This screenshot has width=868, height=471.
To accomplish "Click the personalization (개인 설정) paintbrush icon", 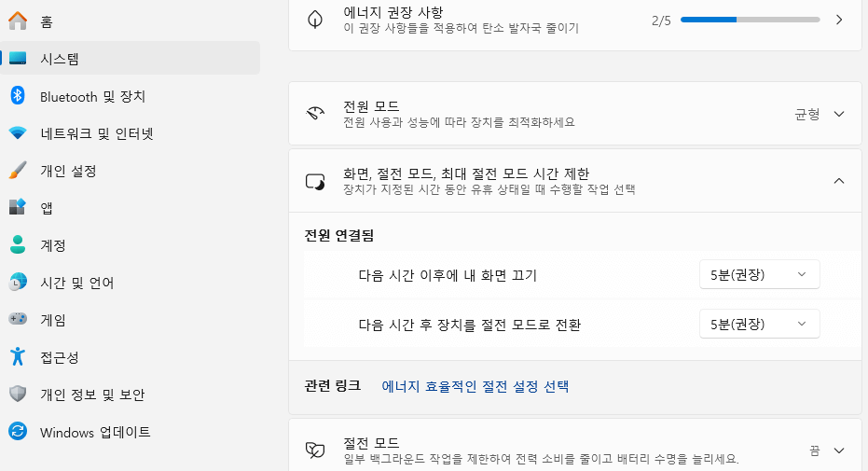I will (x=18, y=171).
